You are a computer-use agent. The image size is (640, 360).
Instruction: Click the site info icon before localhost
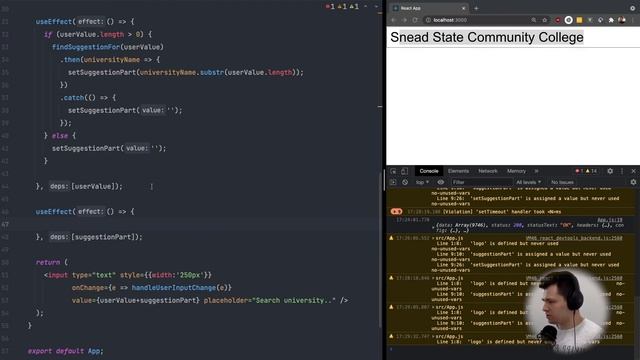point(428,20)
